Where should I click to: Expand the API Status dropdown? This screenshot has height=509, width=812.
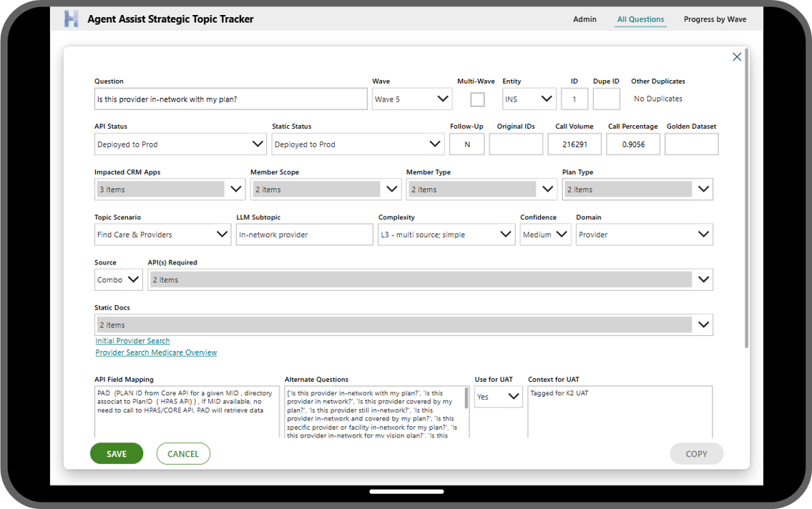[180, 144]
